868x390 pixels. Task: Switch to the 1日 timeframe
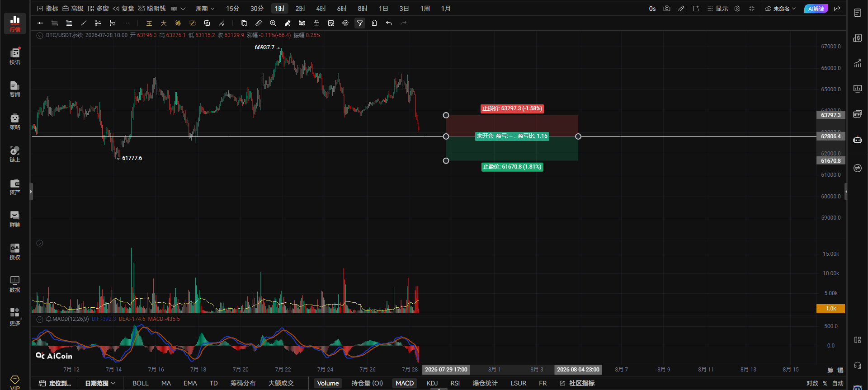[383, 9]
